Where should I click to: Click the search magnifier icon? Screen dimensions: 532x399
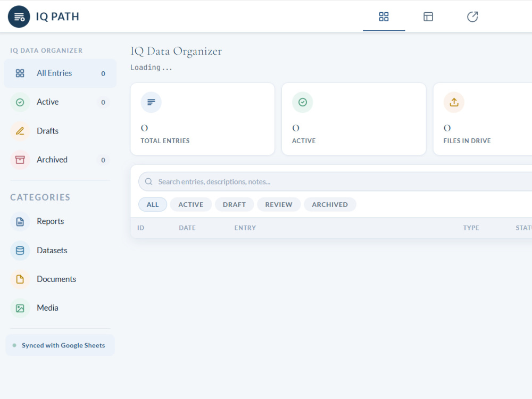click(148, 181)
